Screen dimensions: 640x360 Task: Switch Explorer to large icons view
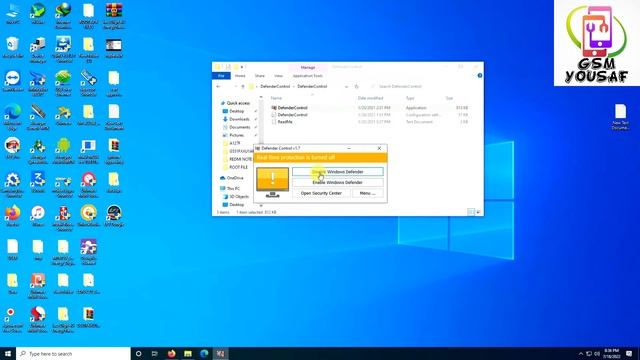(478, 212)
